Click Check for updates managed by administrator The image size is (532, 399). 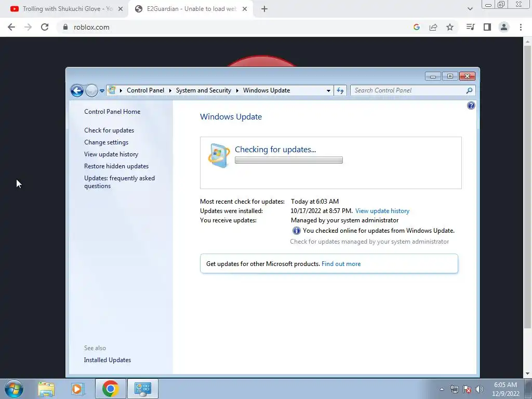[x=369, y=242]
